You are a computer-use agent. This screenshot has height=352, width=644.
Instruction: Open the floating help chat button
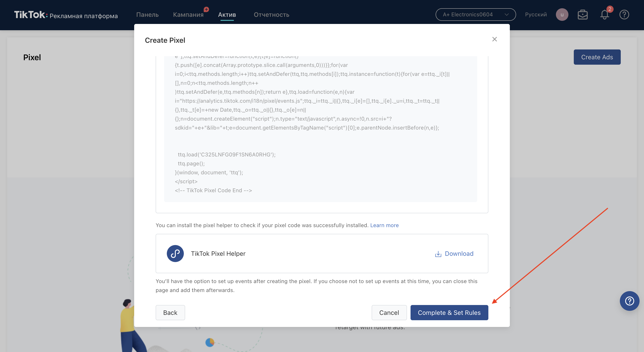pyautogui.click(x=629, y=301)
